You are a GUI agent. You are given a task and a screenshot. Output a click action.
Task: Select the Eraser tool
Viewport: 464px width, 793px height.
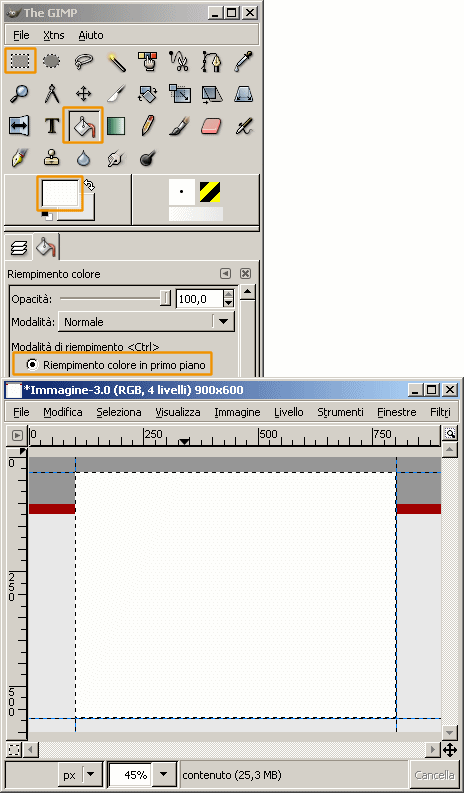point(211,125)
